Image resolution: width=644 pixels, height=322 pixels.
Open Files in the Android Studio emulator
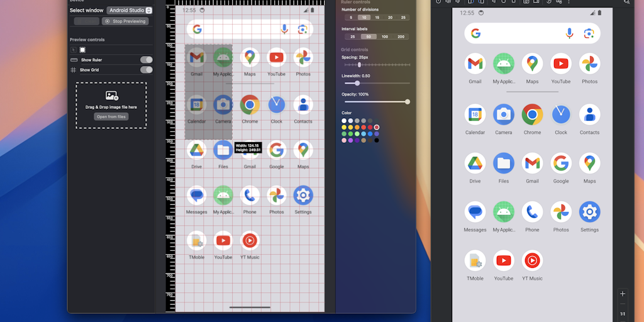pyautogui.click(x=504, y=163)
